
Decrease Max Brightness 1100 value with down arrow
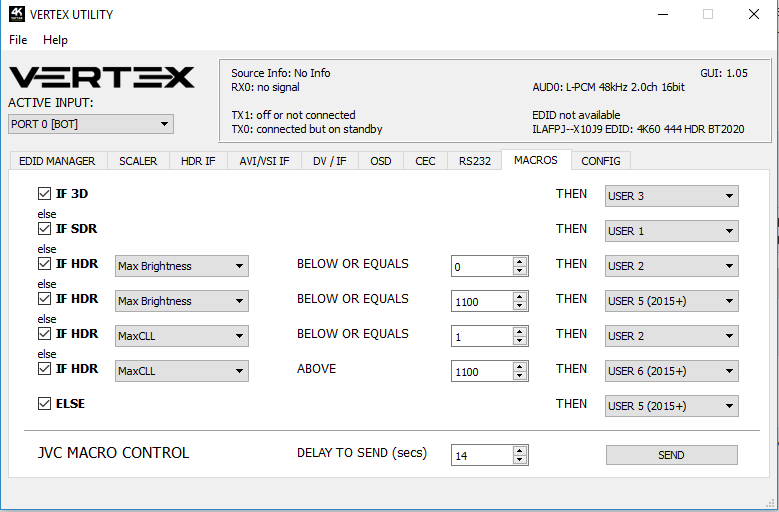tap(520, 306)
